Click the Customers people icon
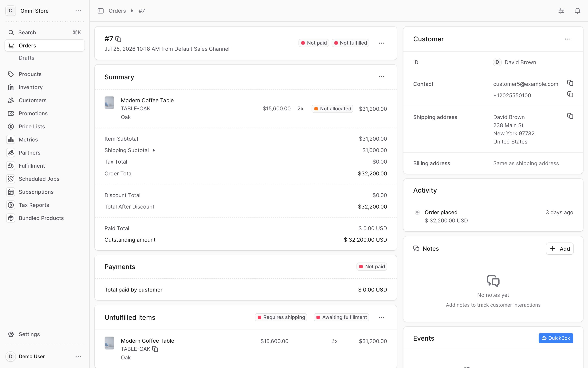The width and height of the screenshot is (588, 368). coord(11,100)
